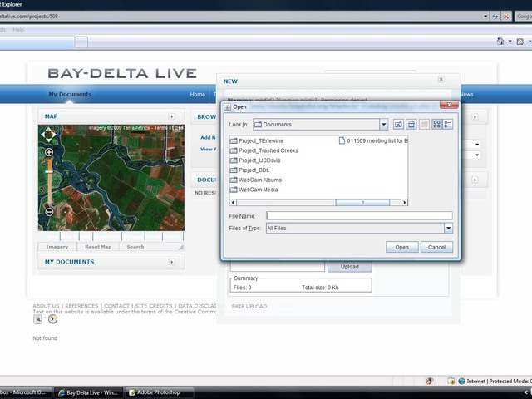Click the Reset Map button
This screenshot has height=399, width=532.
98,247
